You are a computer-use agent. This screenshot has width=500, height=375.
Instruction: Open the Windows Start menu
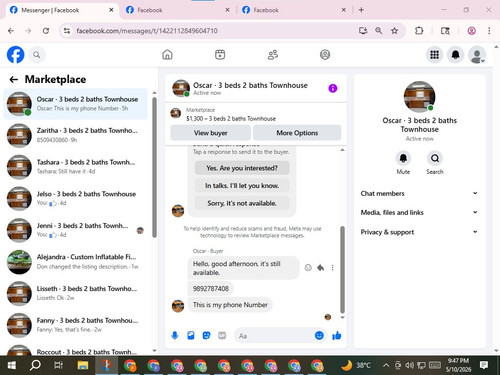12,365
